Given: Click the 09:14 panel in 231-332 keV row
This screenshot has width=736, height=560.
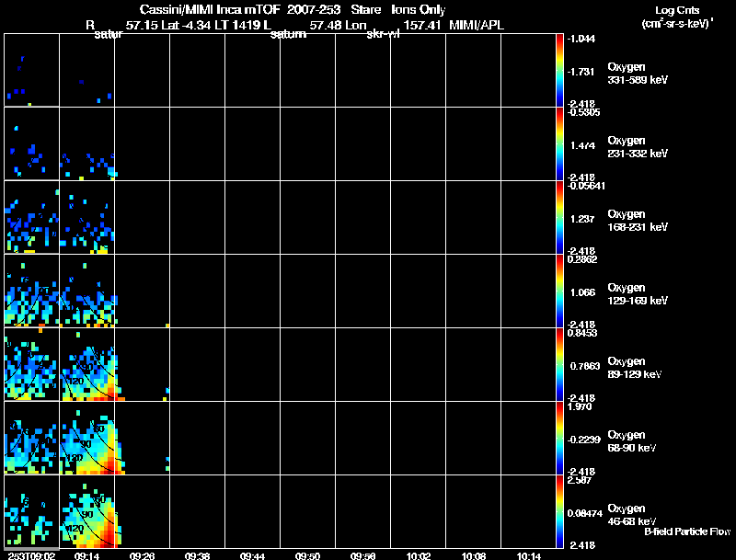Looking at the screenshot, I should click(86, 143).
